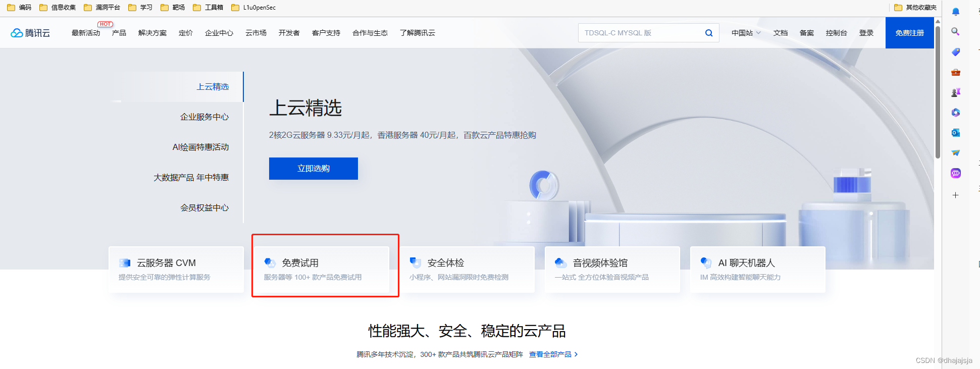Image resolution: width=980 pixels, height=369 pixels.
Task: Click the AI 聊天机器人 card icon
Action: 706,262
